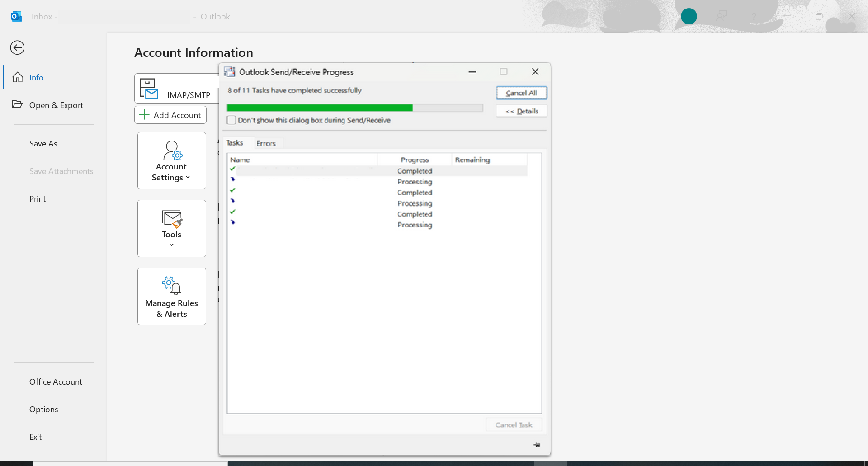Pin the Send/Receive Progress dialog
The width and height of the screenshot is (868, 466).
click(537, 445)
